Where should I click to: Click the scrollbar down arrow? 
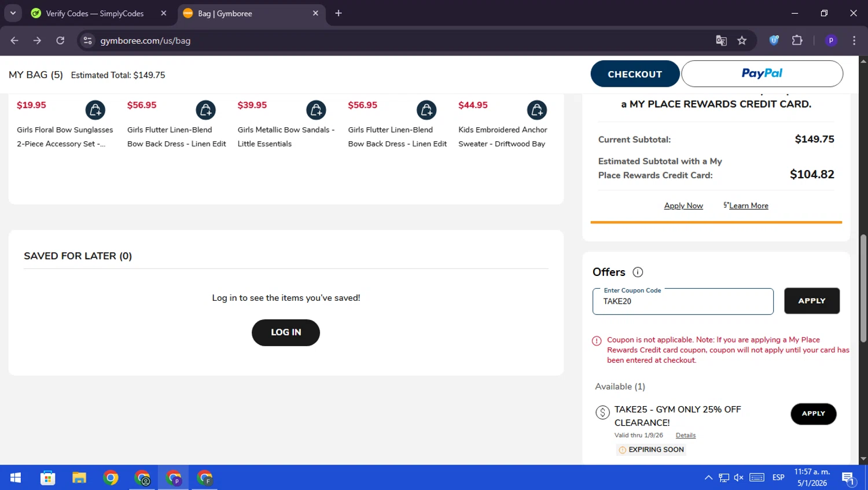pyautogui.click(x=863, y=459)
